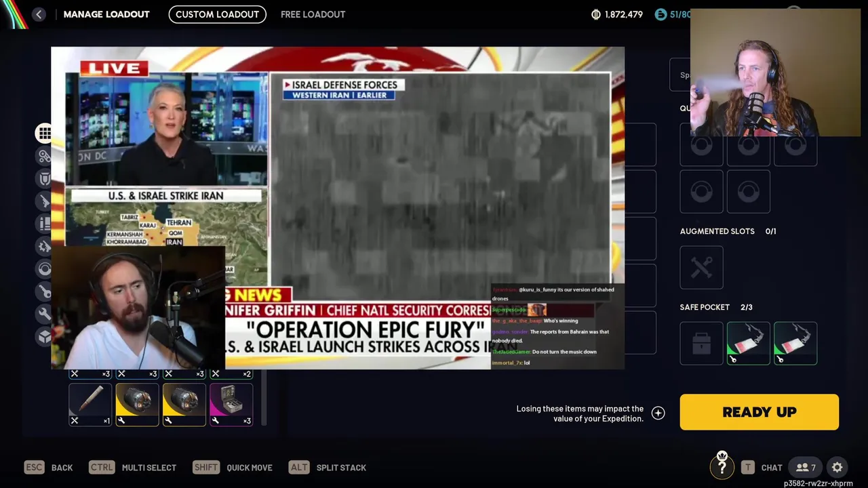The width and height of the screenshot is (868, 488).
Task: Click the blue currency 51/80 indicator
Action: [x=673, y=14]
